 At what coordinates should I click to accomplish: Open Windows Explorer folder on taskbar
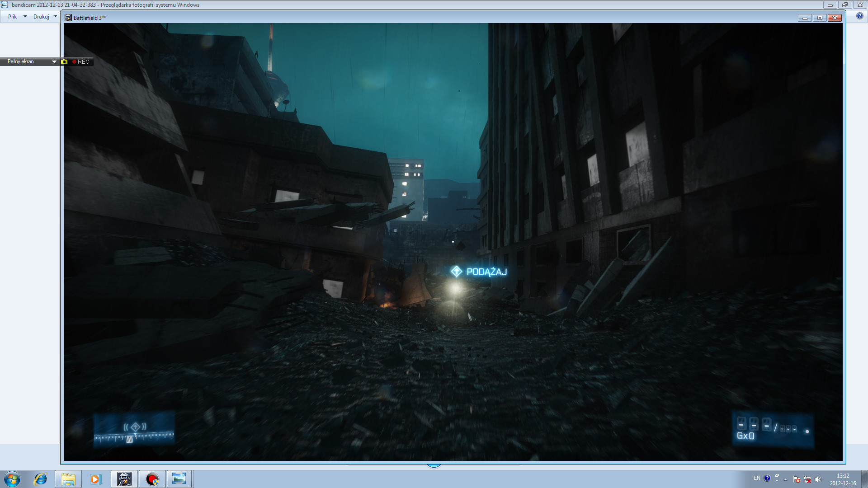click(x=68, y=479)
